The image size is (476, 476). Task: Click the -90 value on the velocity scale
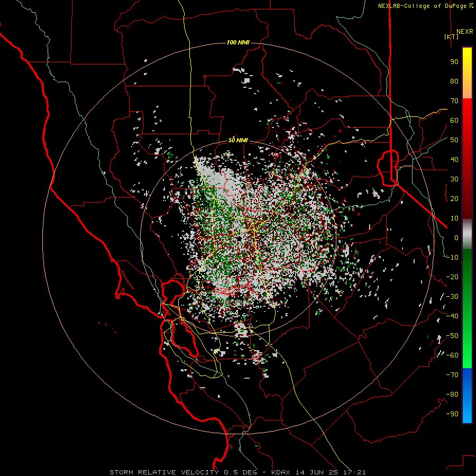[452, 414]
